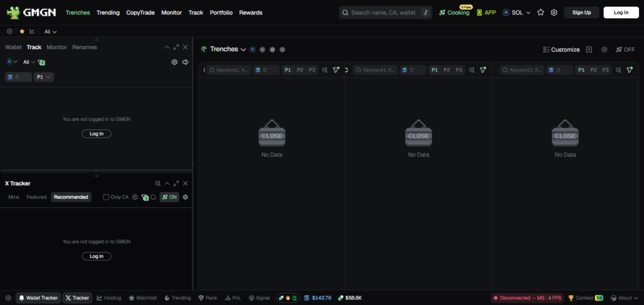Click the Sign Up button
The height and width of the screenshot is (305, 644).
coord(582,13)
